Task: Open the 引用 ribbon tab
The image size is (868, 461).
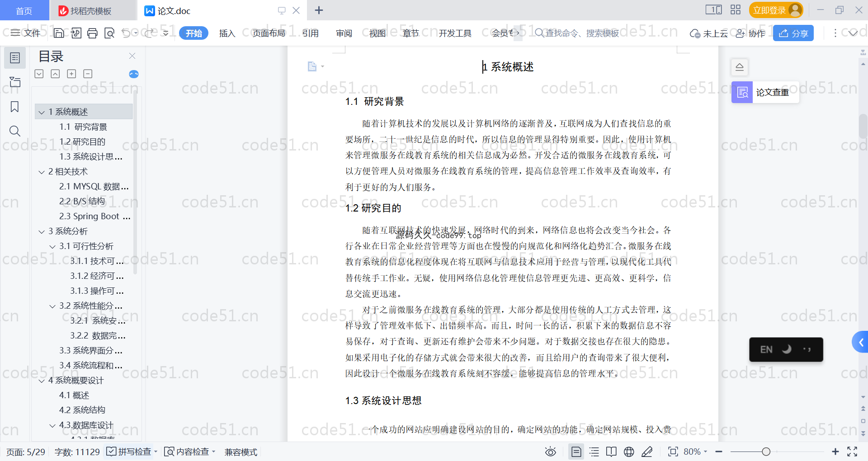Action: [311, 33]
